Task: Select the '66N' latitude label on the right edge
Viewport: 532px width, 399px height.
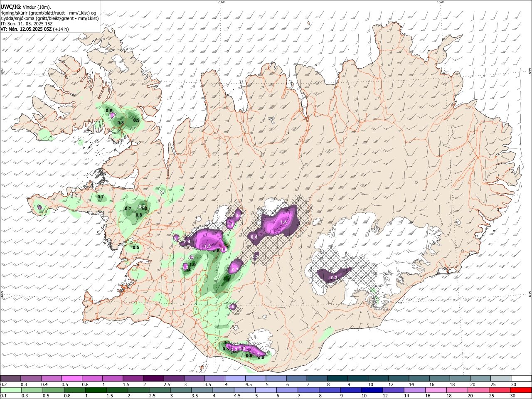Action: click(530, 71)
